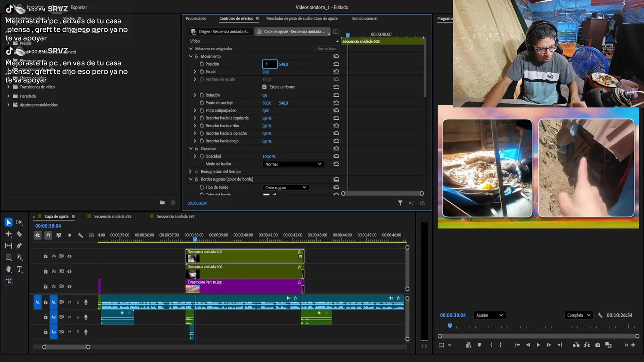
Task: Reset the Posición parameter
Action: click(336, 64)
